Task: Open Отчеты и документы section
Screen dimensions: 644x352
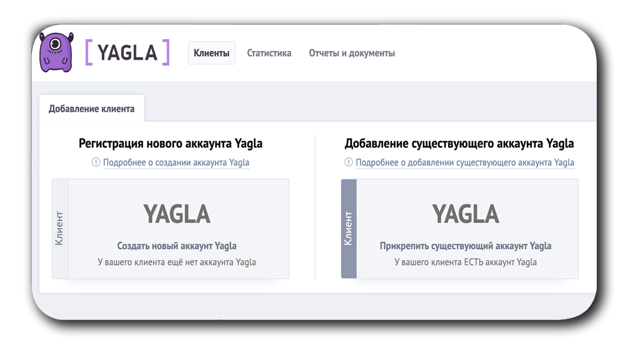Action: pos(352,53)
